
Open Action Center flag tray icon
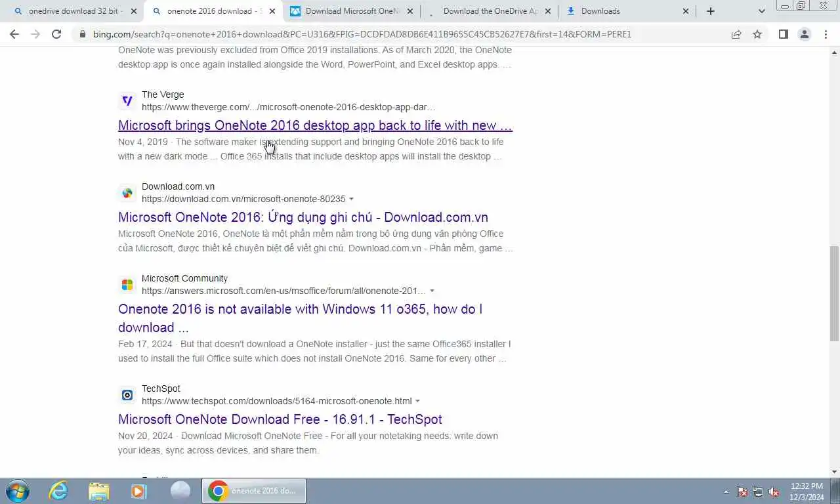[742, 492]
